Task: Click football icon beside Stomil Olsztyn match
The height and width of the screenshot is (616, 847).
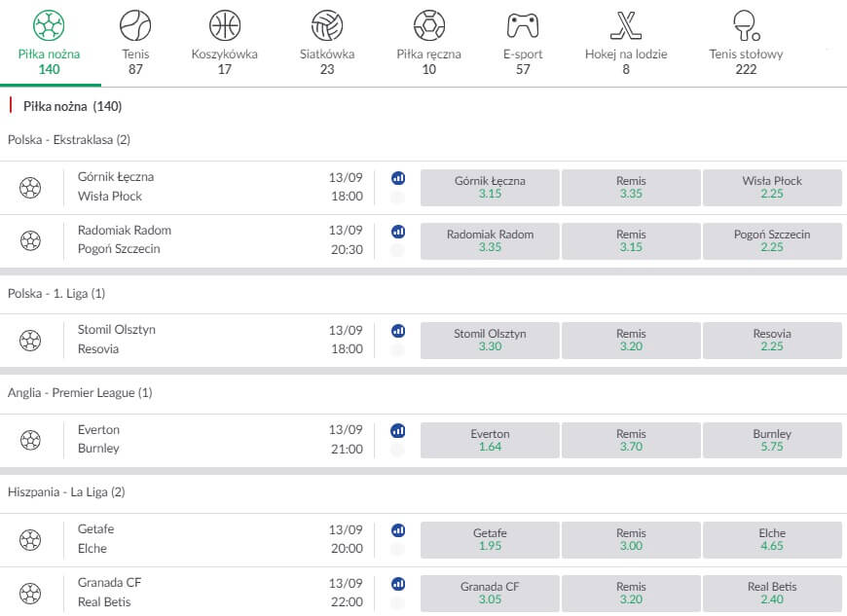Action: tap(30, 341)
